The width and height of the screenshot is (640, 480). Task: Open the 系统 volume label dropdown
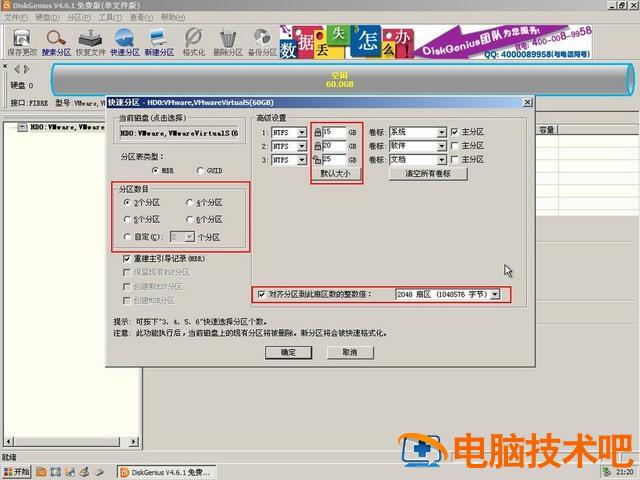coord(441,132)
